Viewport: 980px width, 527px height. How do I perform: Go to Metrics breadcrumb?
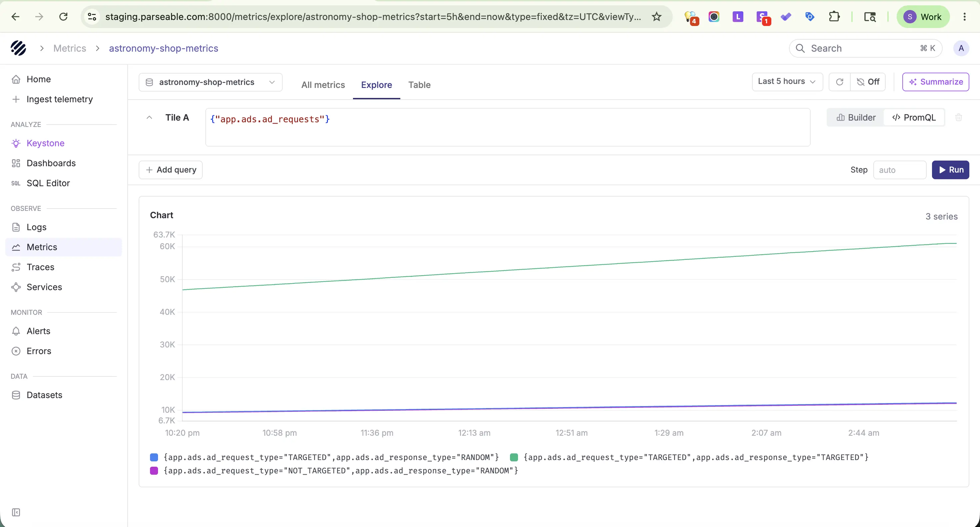pyautogui.click(x=70, y=48)
